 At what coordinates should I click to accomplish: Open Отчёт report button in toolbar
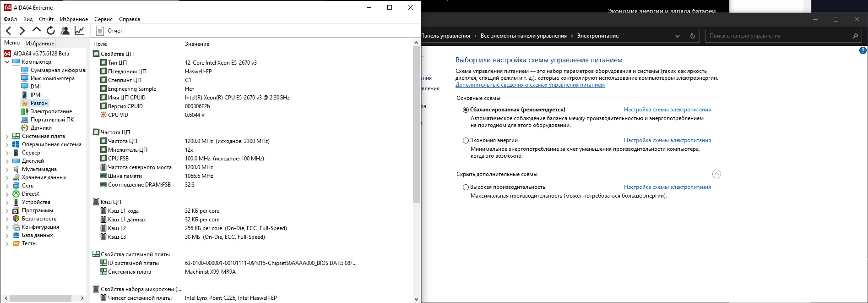coord(110,31)
